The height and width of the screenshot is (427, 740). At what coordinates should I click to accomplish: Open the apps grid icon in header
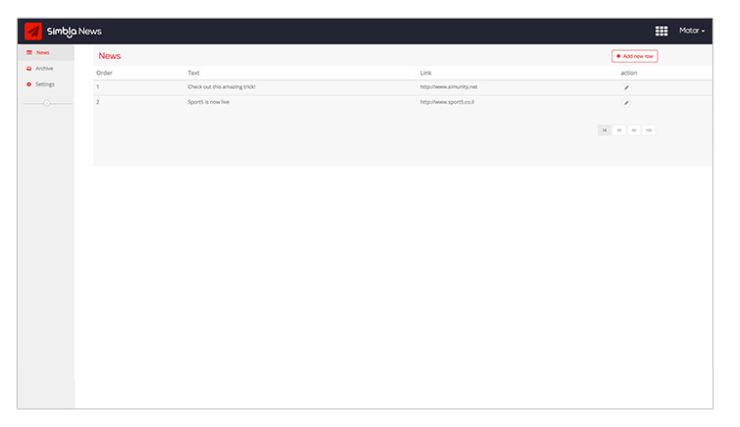point(661,31)
